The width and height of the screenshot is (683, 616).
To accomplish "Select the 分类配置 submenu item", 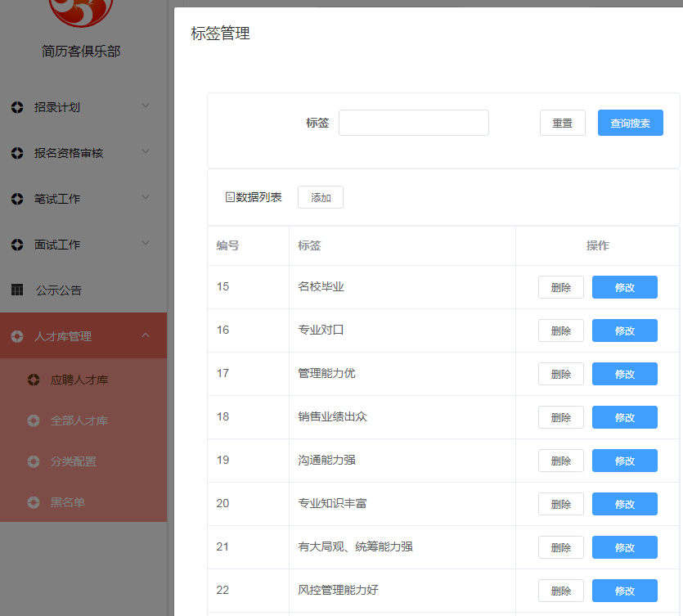I will (73, 461).
